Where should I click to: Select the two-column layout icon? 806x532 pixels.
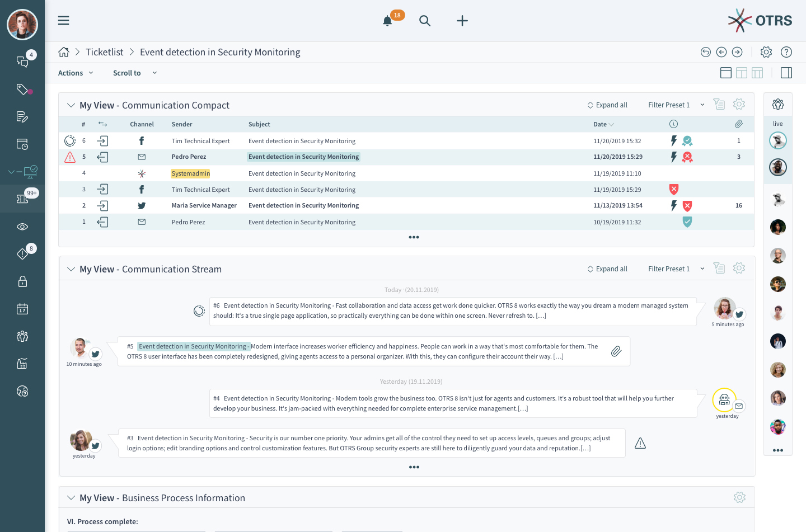point(742,73)
